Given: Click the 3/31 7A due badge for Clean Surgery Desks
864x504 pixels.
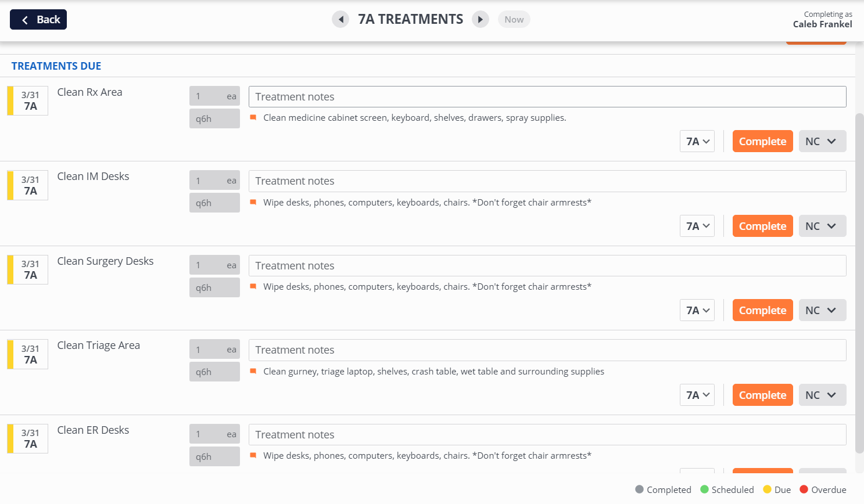Looking at the screenshot, I should 28,269.
